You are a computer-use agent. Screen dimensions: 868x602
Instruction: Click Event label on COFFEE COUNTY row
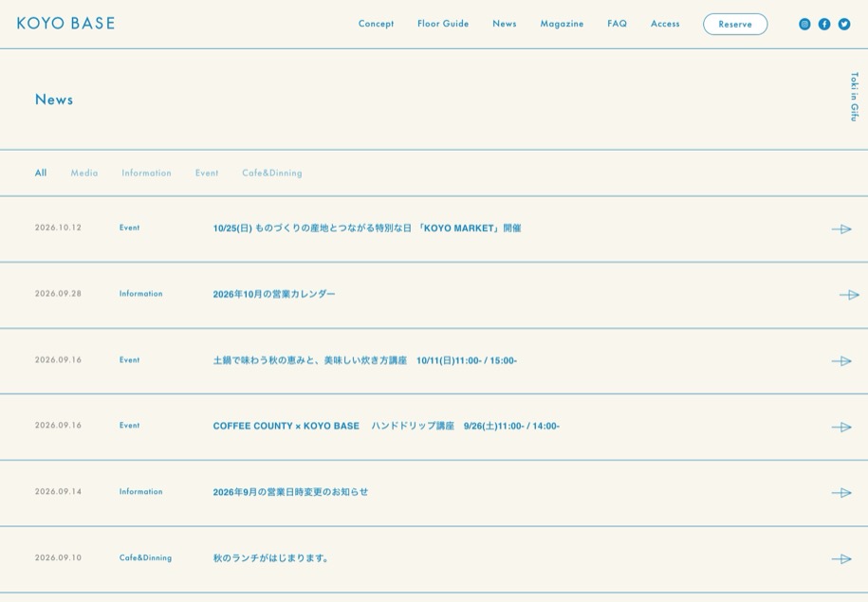pyautogui.click(x=130, y=425)
